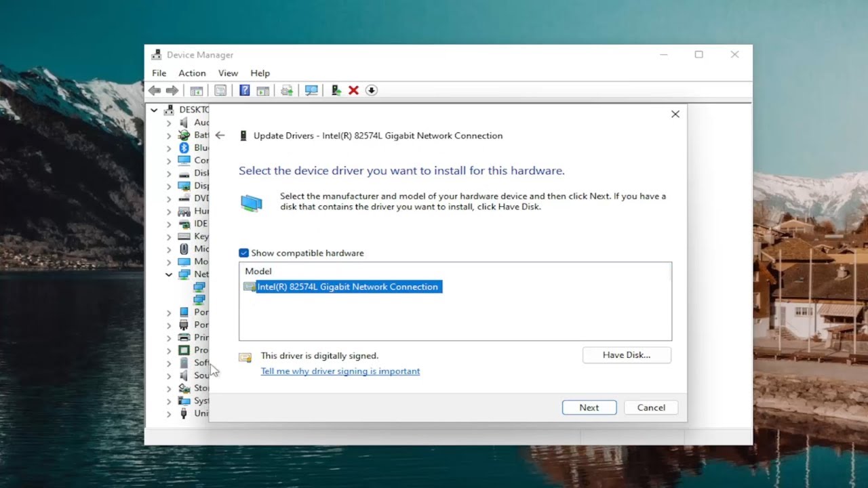Click the green-arrow add device toolbar icon
Image resolution: width=868 pixels, height=488 pixels.
tap(336, 90)
